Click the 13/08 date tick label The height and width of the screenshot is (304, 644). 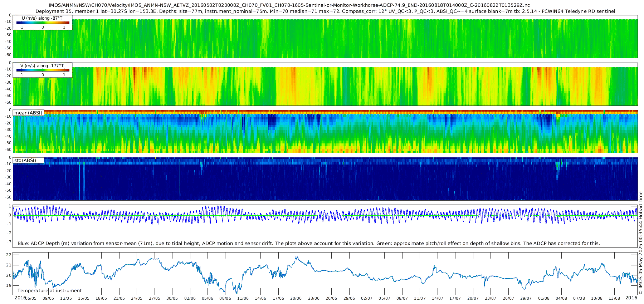(x=615, y=298)
